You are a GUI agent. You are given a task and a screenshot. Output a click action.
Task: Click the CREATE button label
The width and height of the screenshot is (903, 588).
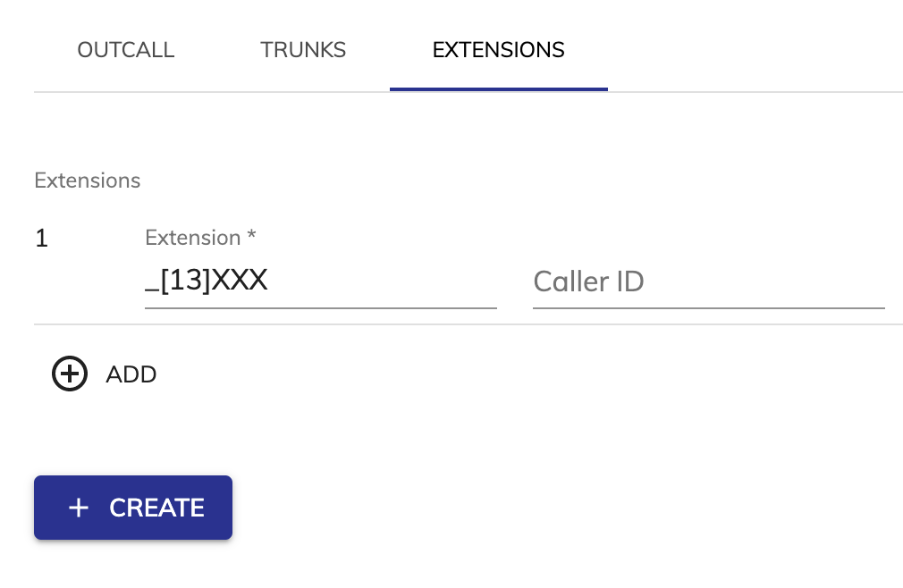pos(156,508)
